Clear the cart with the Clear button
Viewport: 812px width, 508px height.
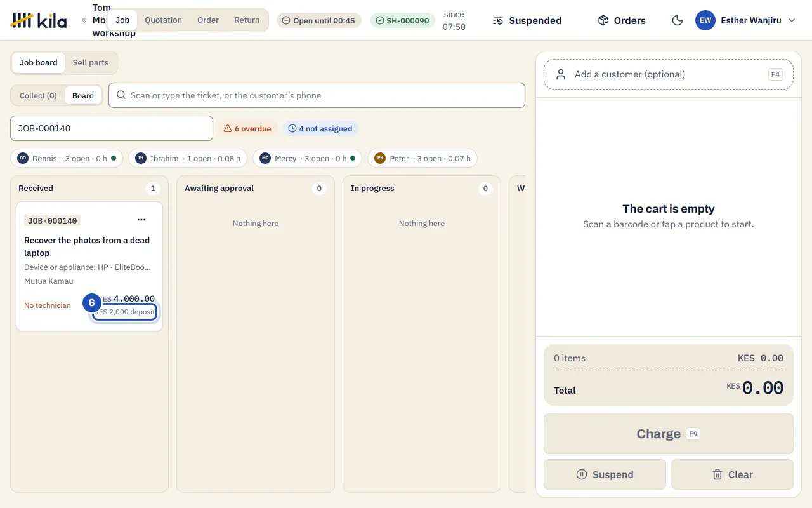(x=732, y=474)
